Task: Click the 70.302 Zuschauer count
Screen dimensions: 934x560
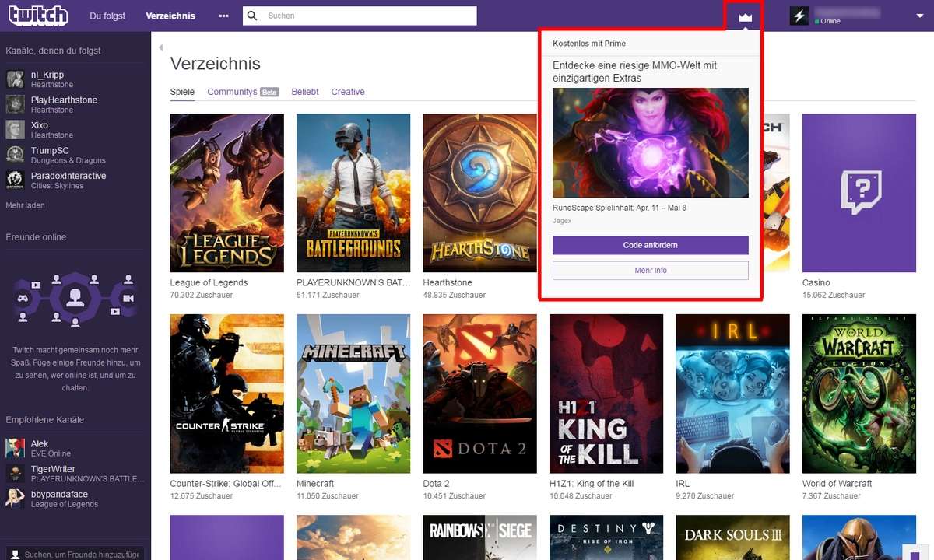Action: tap(202, 296)
